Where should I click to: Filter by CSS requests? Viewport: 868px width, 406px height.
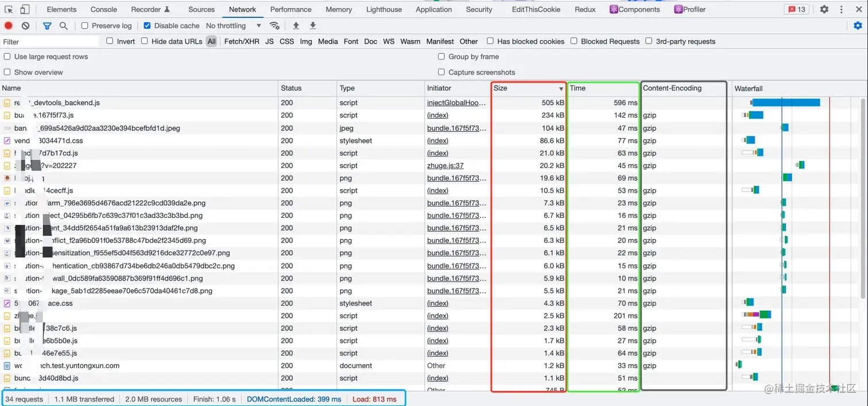tap(287, 41)
